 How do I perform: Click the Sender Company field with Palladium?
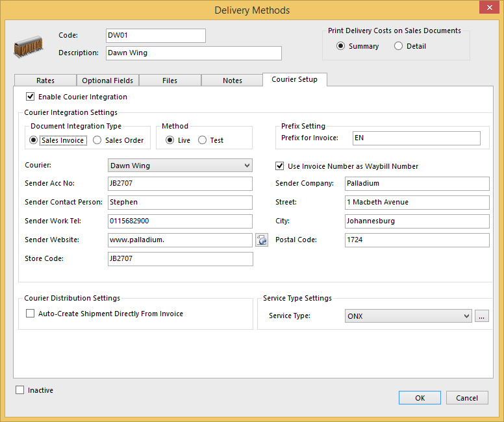(x=417, y=184)
